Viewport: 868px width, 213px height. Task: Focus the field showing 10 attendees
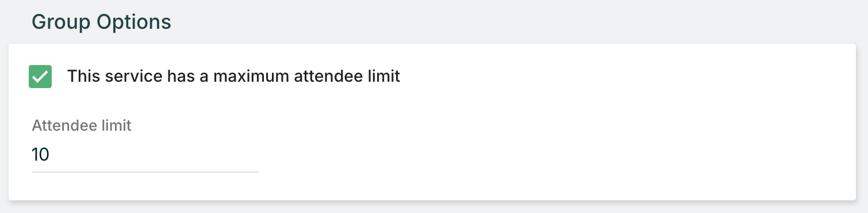[x=145, y=155]
